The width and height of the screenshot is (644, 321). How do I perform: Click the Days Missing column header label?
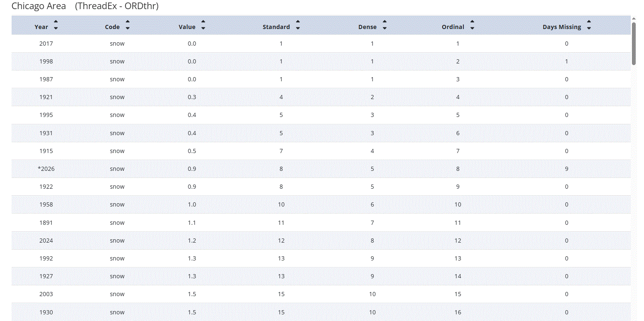(561, 27)
